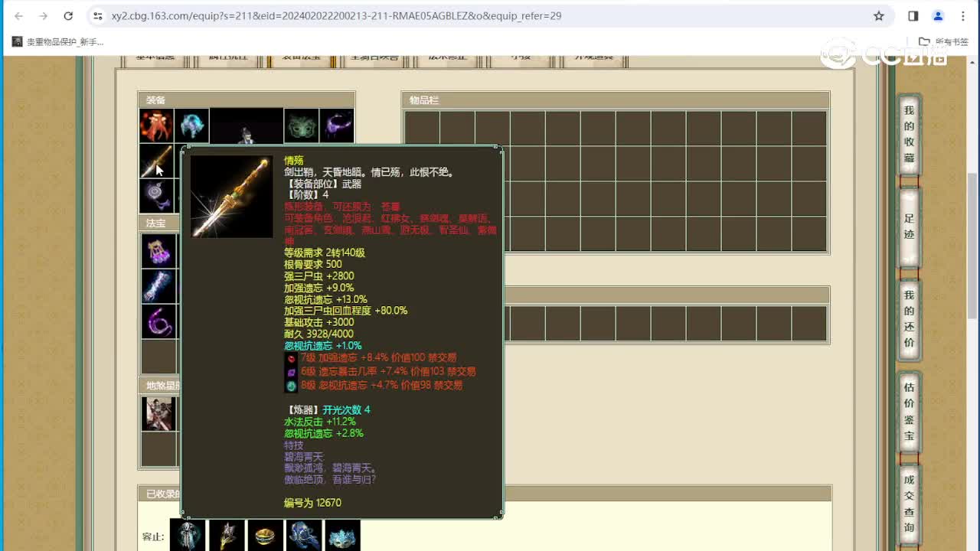The width and height of the screenshot is (980, 551).
Task: Select the purple pendant equipment icon
Action: 156,196
